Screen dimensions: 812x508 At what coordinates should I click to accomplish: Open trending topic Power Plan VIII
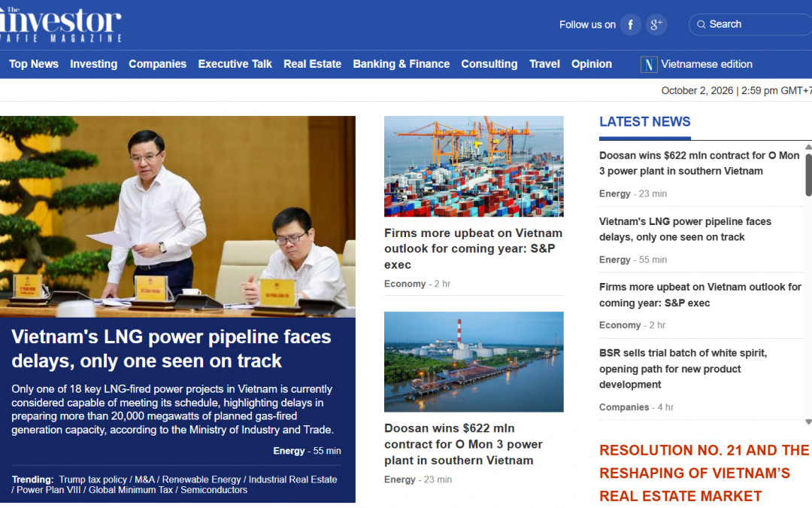pos(49,490)
